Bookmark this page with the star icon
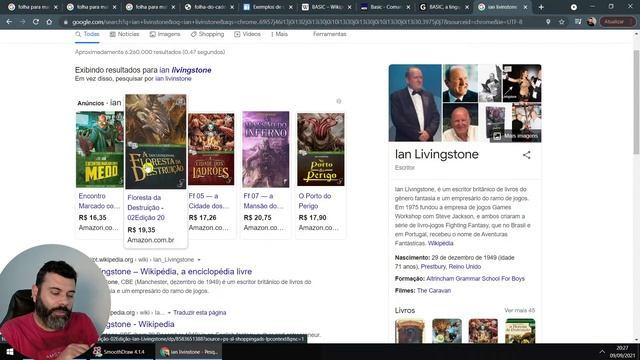This screenshot has height=360, width=640. (562, 22)
